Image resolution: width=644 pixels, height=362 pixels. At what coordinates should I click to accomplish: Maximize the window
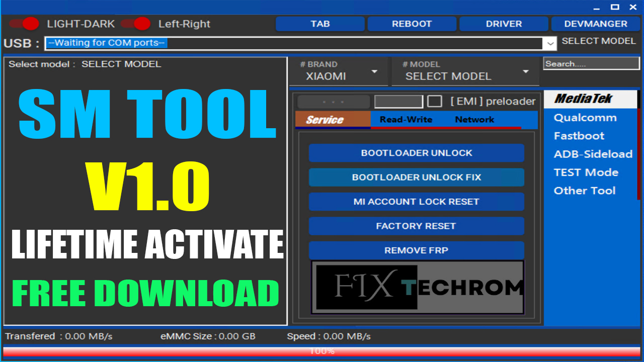pyautogui.click(x=615, y=7)
